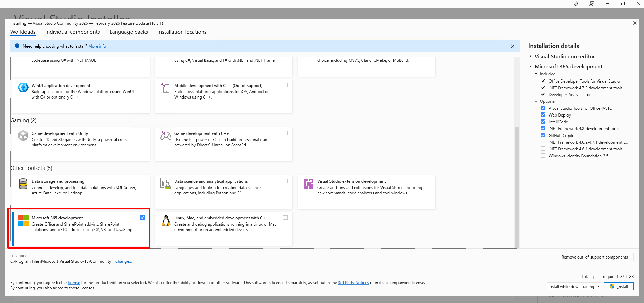Click Developer Analytics tools item
Screen dimensions: 644x303
pyautogui.click(x=571, y=94)
